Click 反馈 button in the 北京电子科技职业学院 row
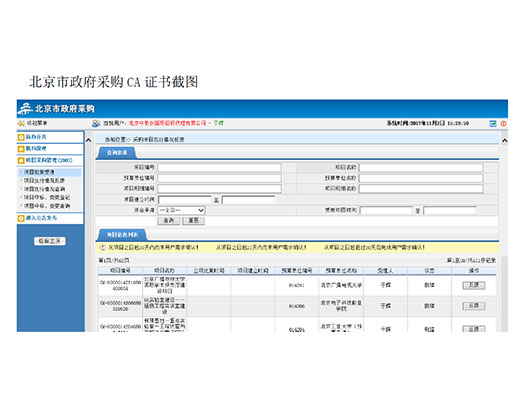 474,306
